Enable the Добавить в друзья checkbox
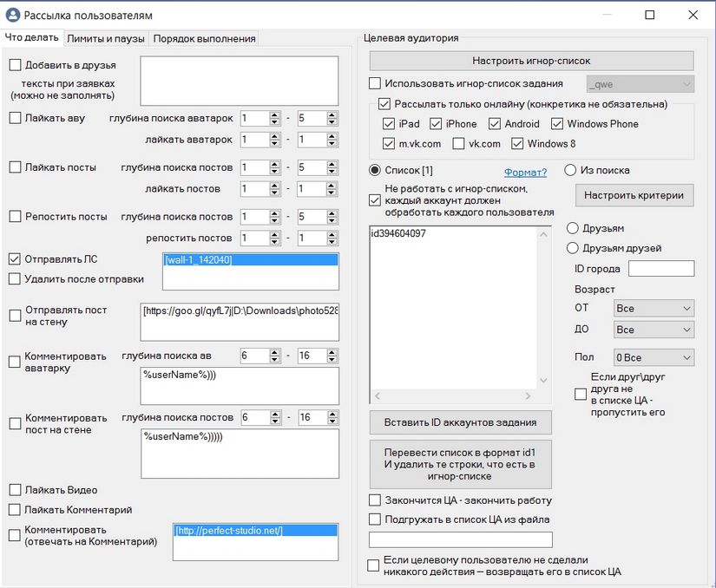The width and height of the screenshot is (716, 588). [x=15, y=65]
